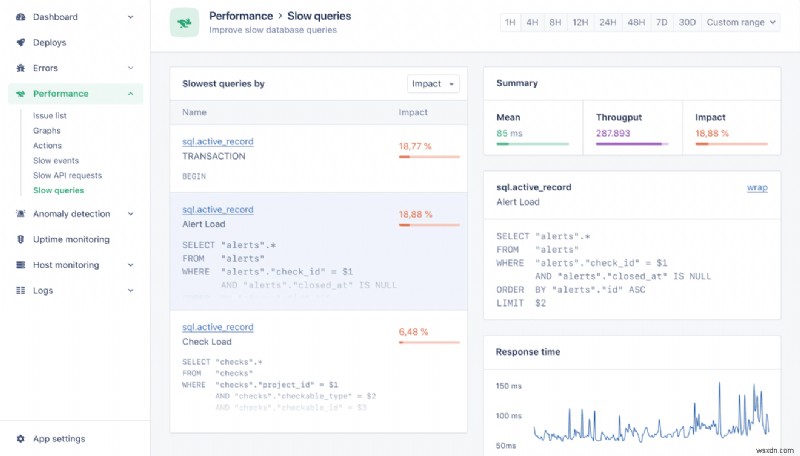The height and width of the screenshot is (456, 800).
Task: Click the Host monitoring server icon
Action: click(x=20, y=265)
